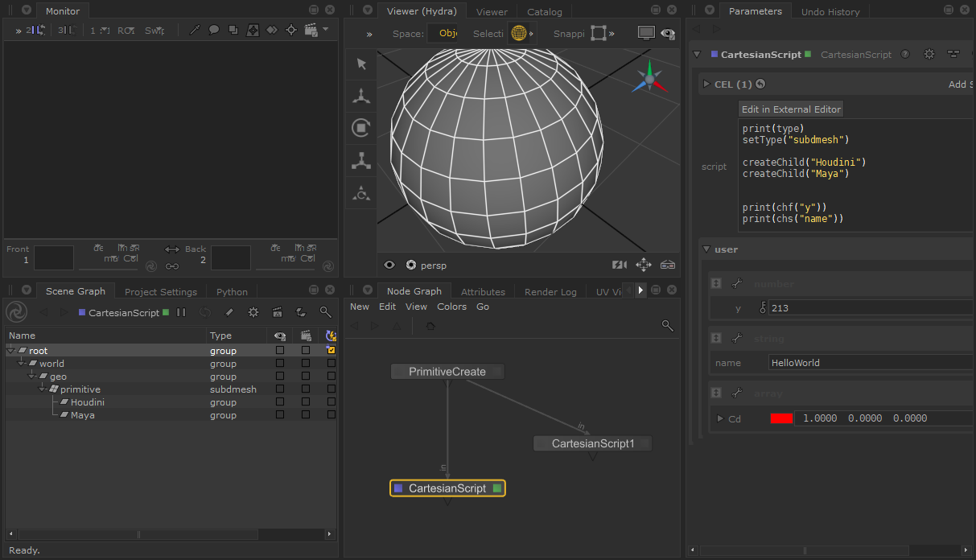Toggle render checkbox for primitive row
Screen dimensions: 976x560
pos(306,389)
